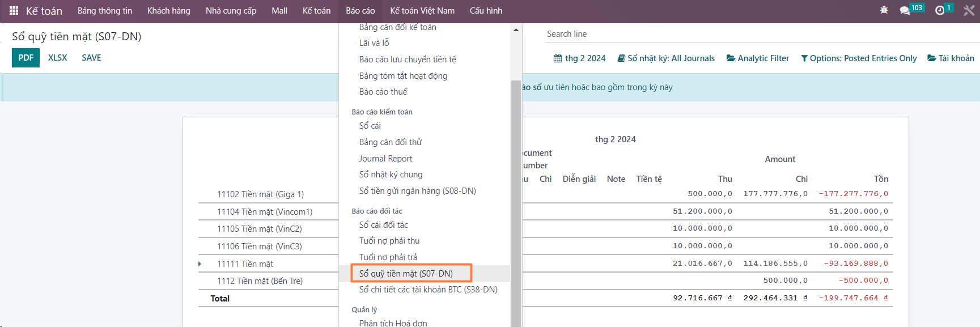Open Sổ nhật ký: All Journals filter
Screen dimensions: 980x327
(666, 58)
